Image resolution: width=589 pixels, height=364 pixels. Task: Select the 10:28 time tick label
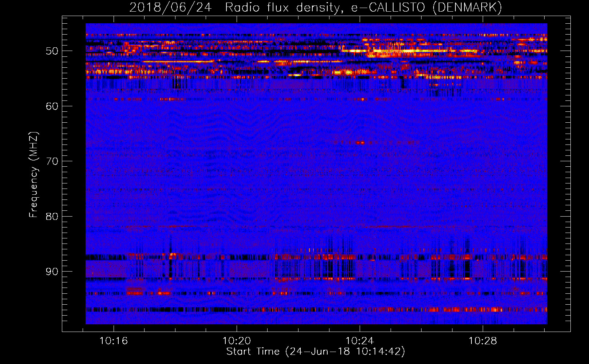pyautogui.click(x=483, y=341)
